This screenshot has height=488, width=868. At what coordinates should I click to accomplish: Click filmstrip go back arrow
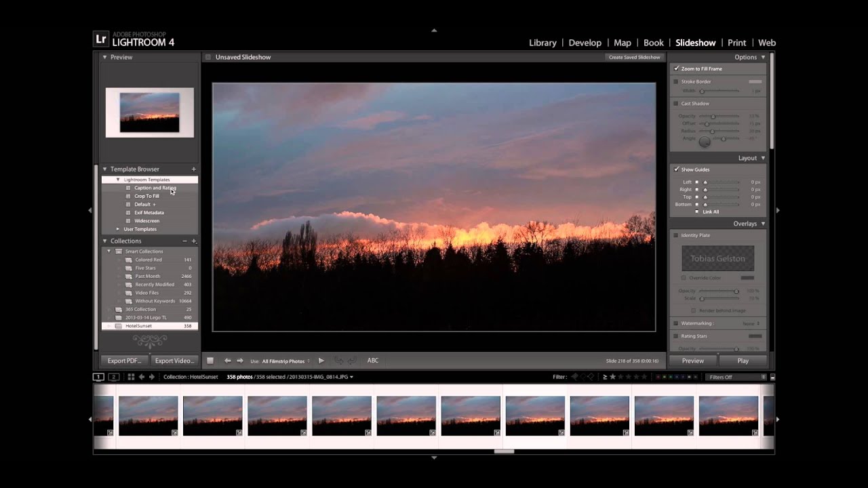pos(142,377)
